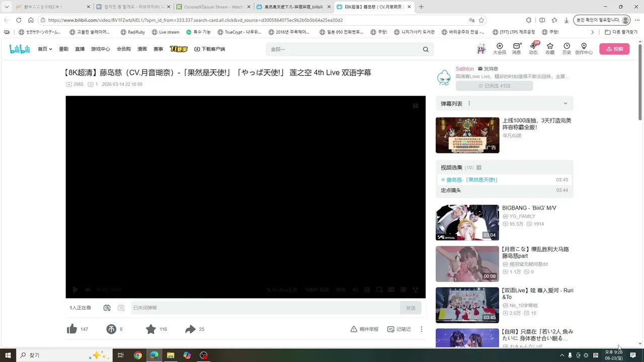The width and height of the screenshot is (644, 362).
Task: Open the browser tab search dropdown
Action: coord(7,7)
